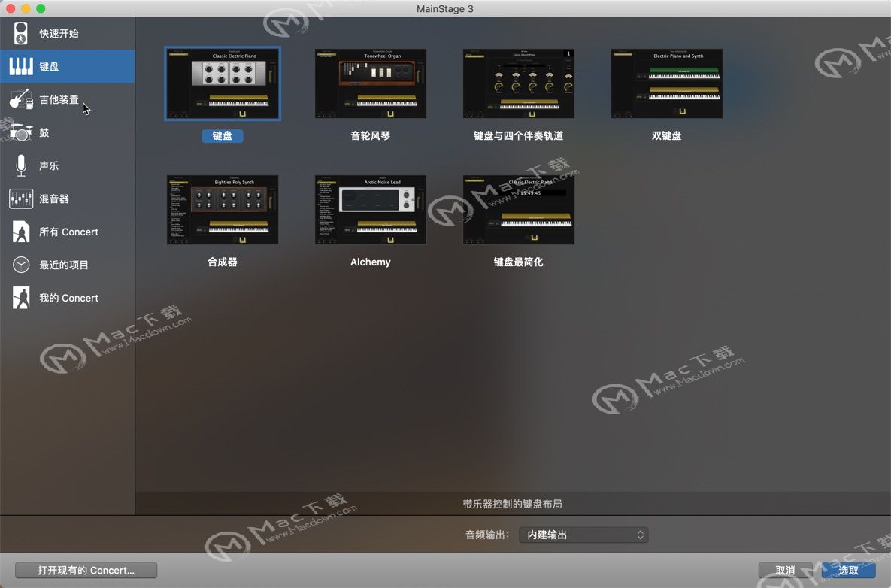Image resolution: width=891 pixels, height=588 pixels.
Task: Select the Arctic Noise Lead Alchemy thumbnail
Action: pos(371,210)
